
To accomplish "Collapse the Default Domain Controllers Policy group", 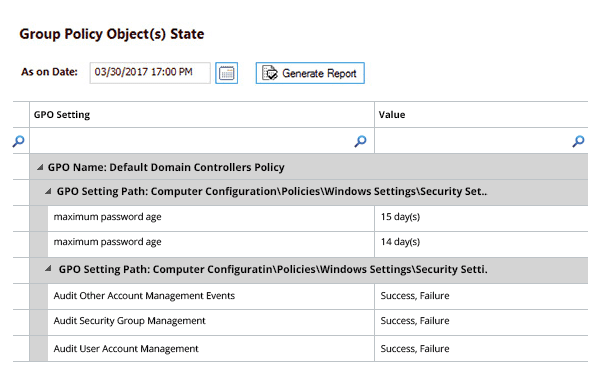I will 40,167.
